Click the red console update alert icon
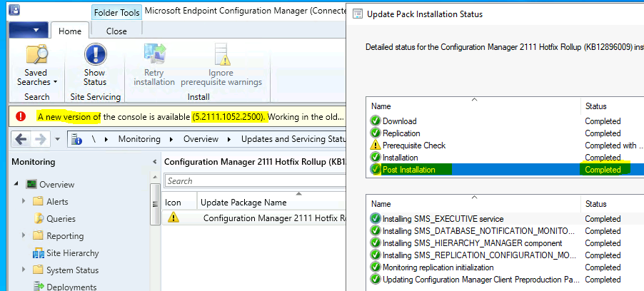The height and width of the screenshot is (291, 644). (21, 117)
